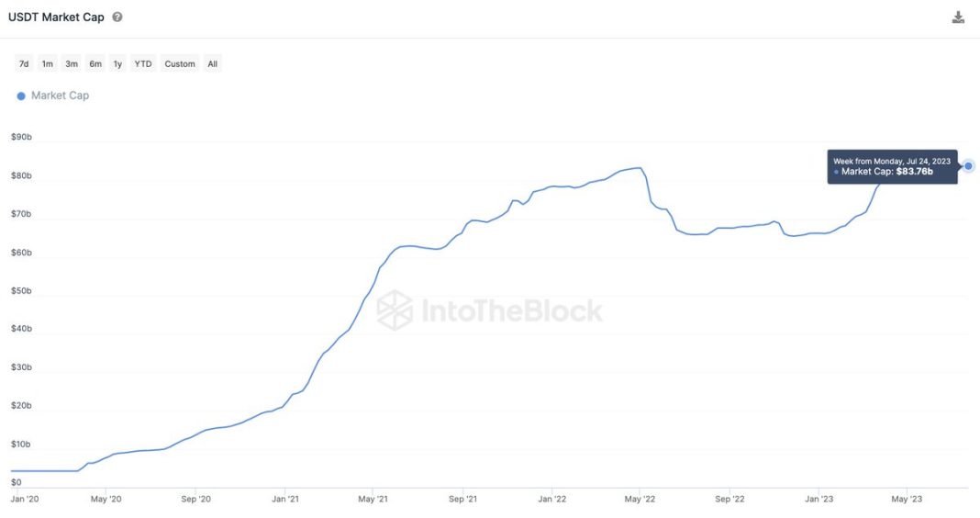Image resolution: width=980 pixels, height=518 pixels.
Task: Choose the 3m time range
Action: (72, 64)
